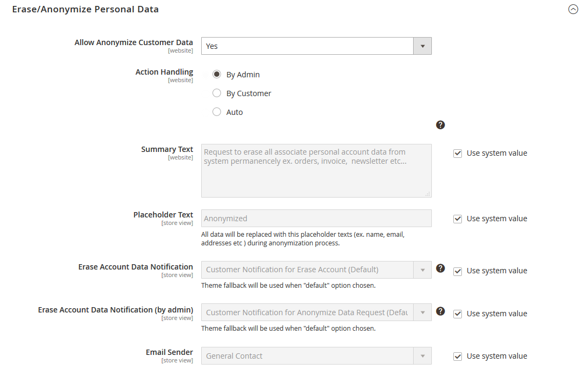Click help icon for Erase Account Data Notification

(440, 268)
